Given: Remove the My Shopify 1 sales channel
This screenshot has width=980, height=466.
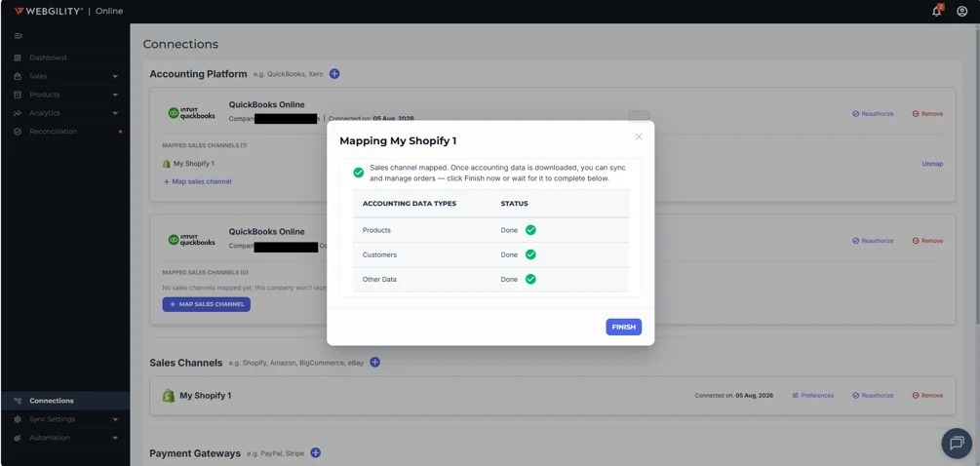Looking at the screenshot, I should point(927,396).
